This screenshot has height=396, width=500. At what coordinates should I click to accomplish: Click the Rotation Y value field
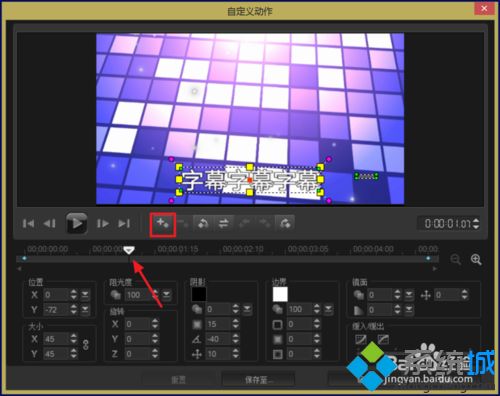137,339
